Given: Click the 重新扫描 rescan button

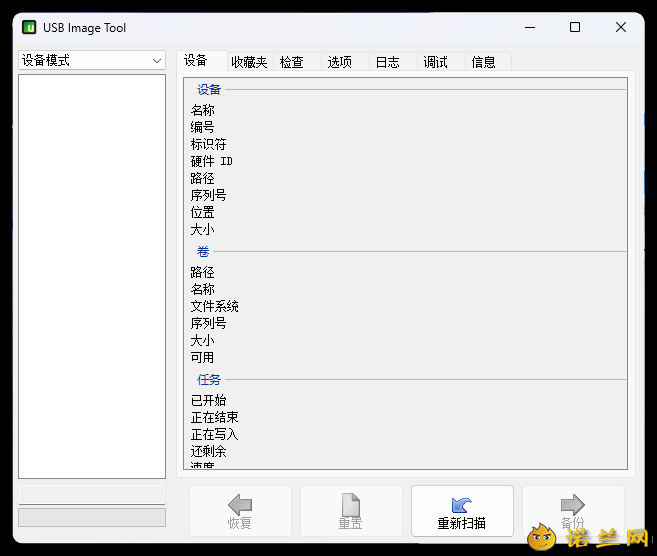Looking at the screenshot, I should pos(462,511).
